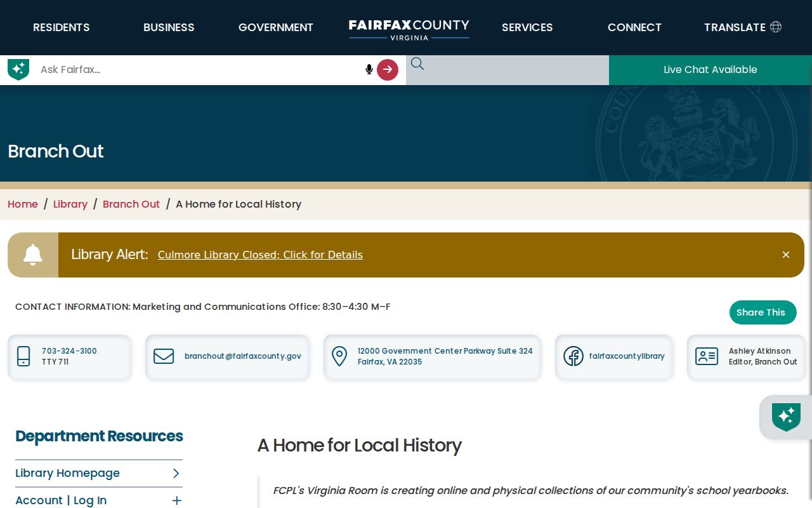Click the map pin location icon
The width and height of the screenshot is (812, 508).
pos(340,356)
